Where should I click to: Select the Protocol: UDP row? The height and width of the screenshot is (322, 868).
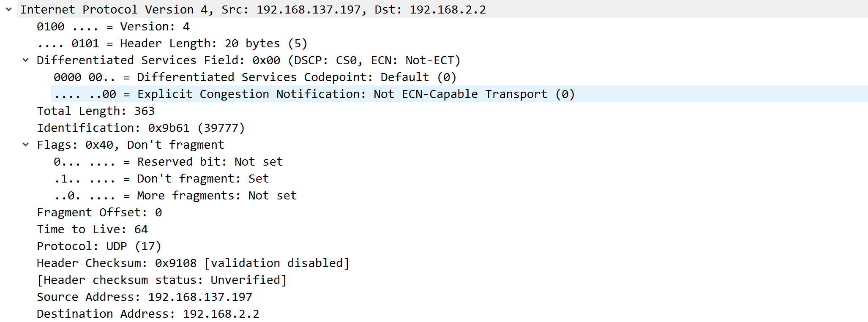[99, 246]
